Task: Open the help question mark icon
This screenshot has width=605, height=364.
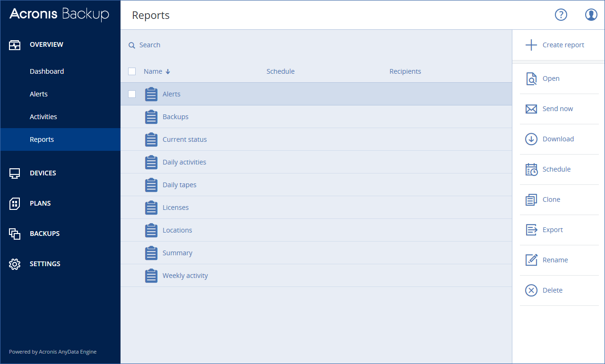Action: tap(561, 15)
